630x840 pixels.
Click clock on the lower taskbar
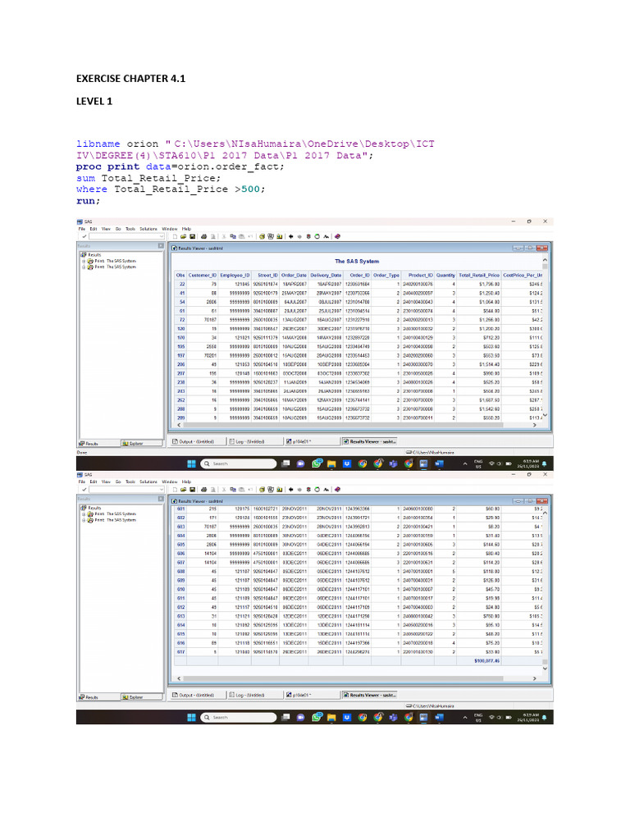pyautogui.click(x=529, y=717)
